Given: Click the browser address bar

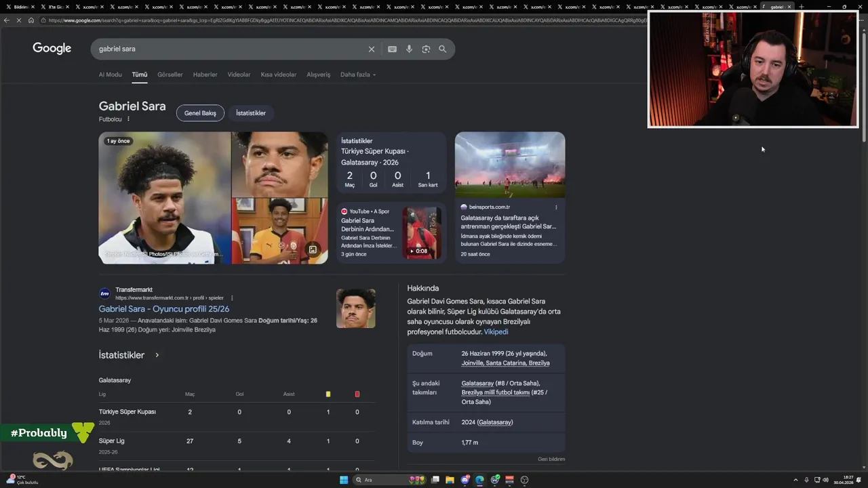Looking at the screenshot, I should pos(346,20).
